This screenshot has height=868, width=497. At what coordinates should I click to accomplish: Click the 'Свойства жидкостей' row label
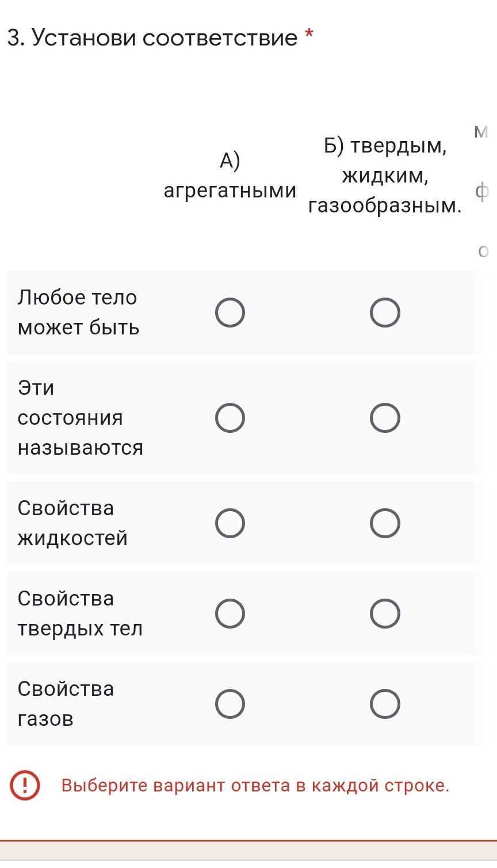72,523
